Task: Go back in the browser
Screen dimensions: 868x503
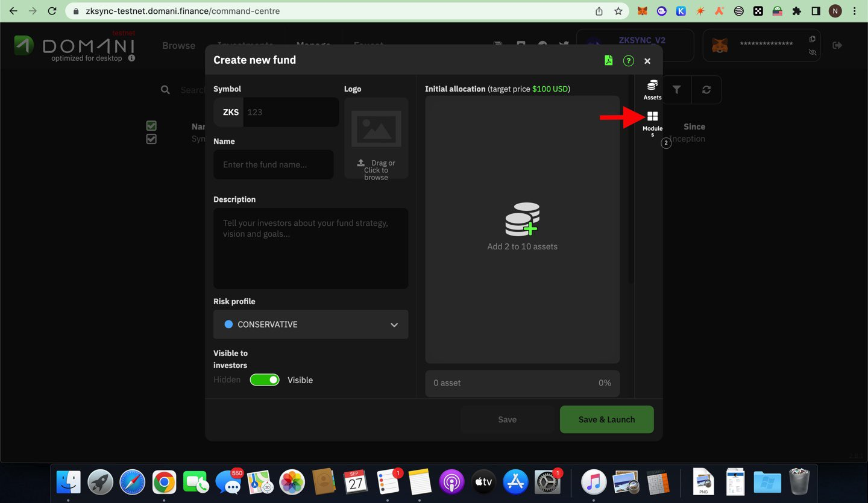Action: 13,11
